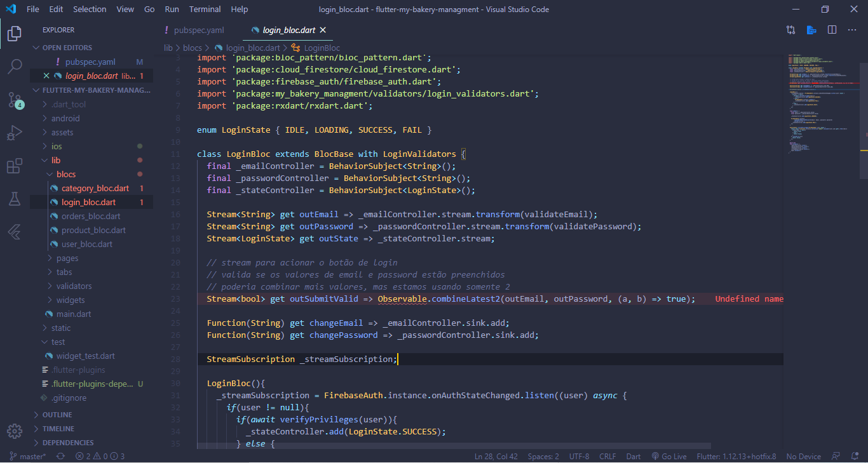Open Source Control view showing 2 pending changes
This screenshot has width=868, height=463.
click(x=14, y=98)
